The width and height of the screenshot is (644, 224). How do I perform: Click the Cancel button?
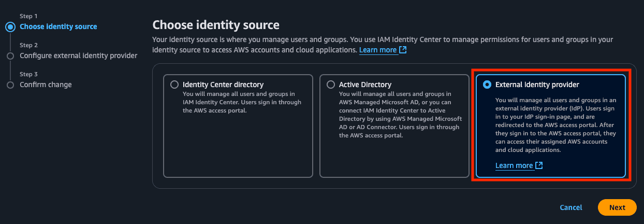571,207
